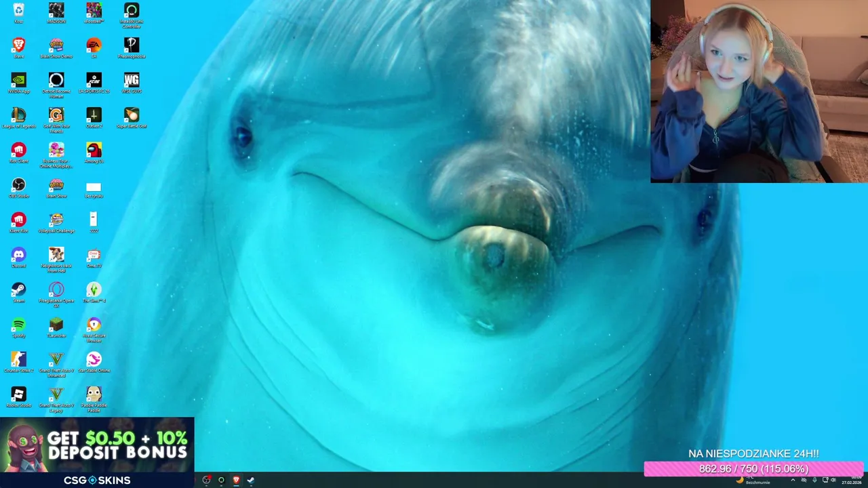Launch Spotify from desktop

[18, 328]
